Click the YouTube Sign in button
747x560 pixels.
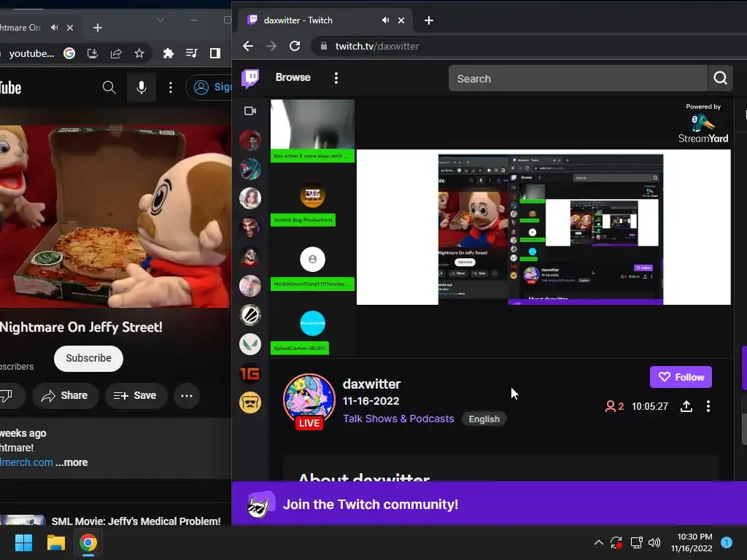(209, 87)
